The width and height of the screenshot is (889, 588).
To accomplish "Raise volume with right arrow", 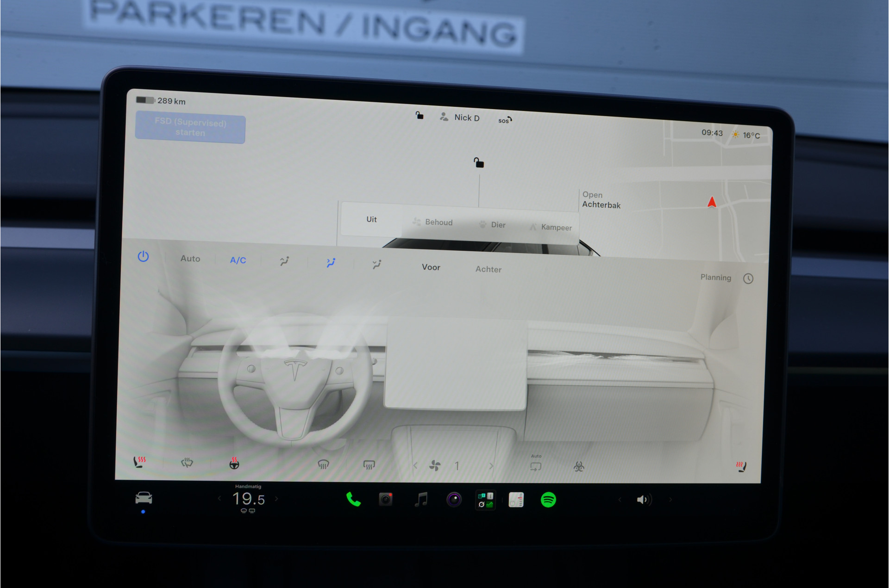I will (670, 500).
